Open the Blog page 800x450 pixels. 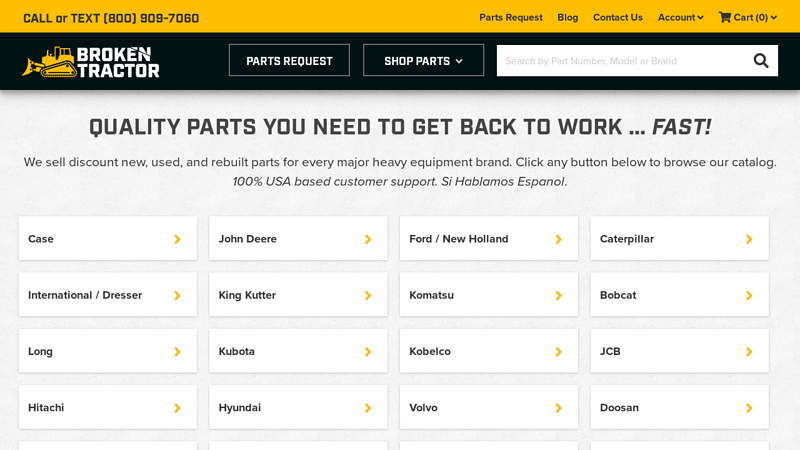567,17
